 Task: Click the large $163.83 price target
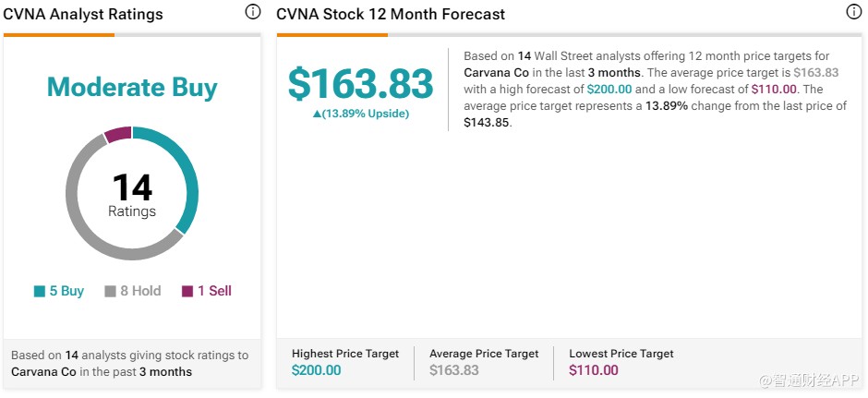(360, 83)
